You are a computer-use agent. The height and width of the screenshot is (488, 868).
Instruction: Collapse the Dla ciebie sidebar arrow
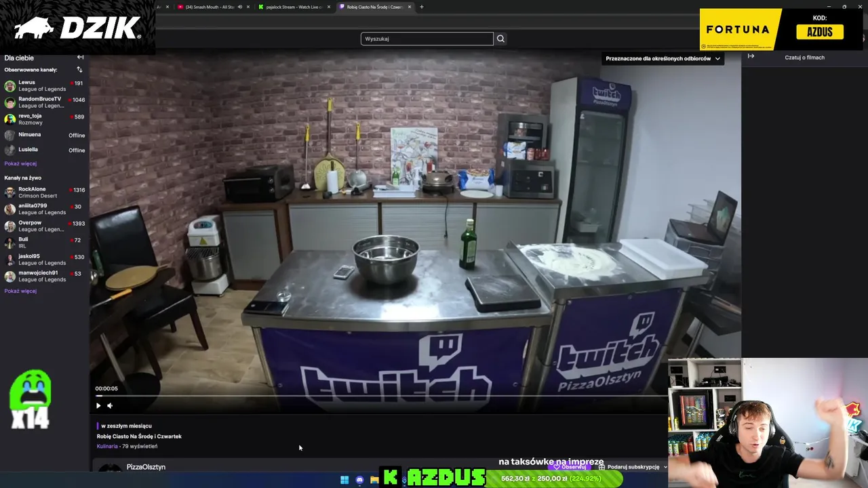[x=80, y=58]
